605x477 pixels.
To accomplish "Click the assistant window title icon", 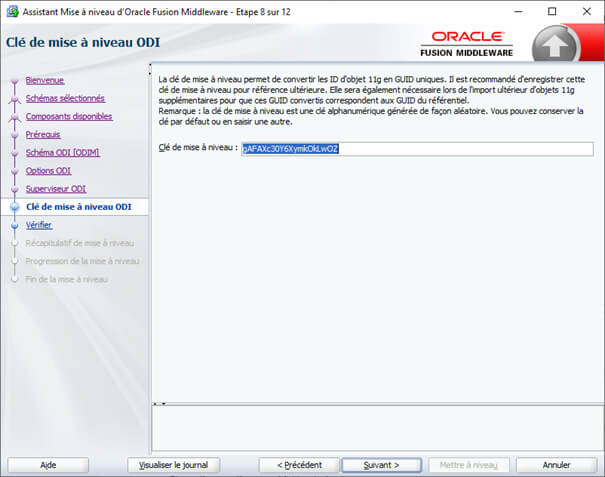I will [12, 12].
